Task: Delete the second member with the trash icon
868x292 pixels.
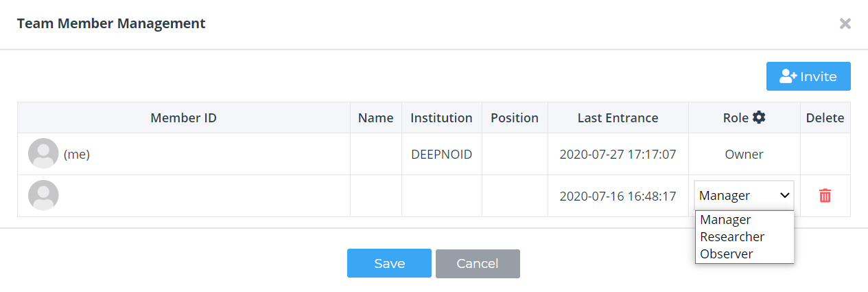Action: click(825, 196)
